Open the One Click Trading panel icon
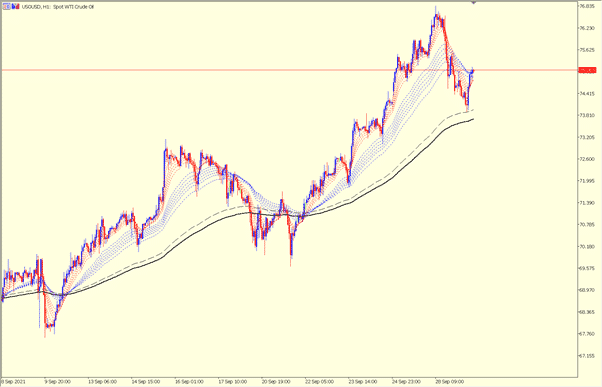Screen dimensions: 602x387 (7, 7)
